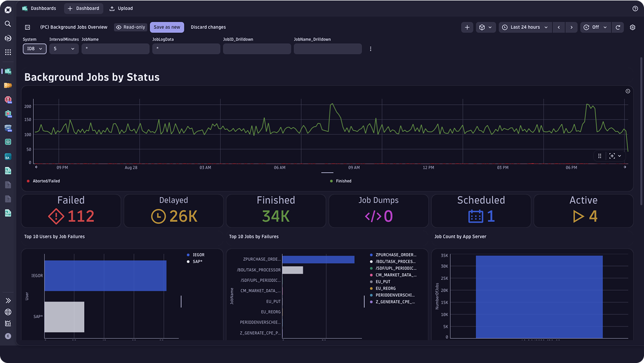Click the Save as new button

click(167, 28)
